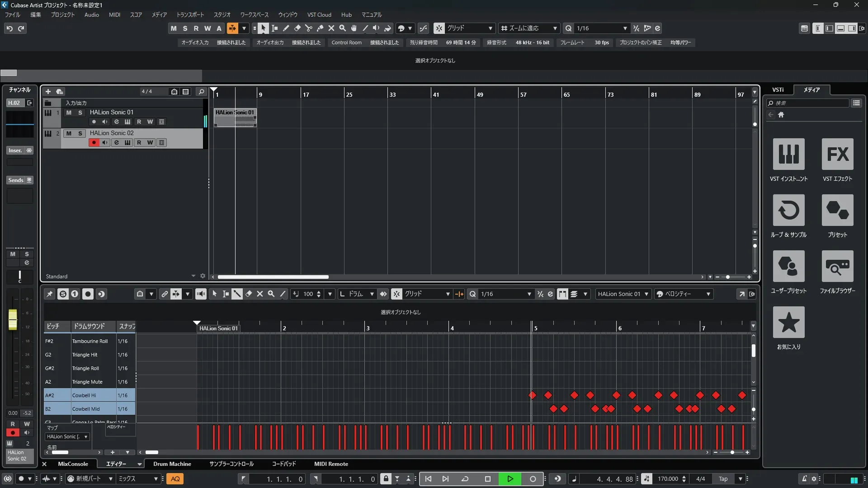Select the Scissors split tool
The width and height of the screenshot is (868, 488).
309,28
